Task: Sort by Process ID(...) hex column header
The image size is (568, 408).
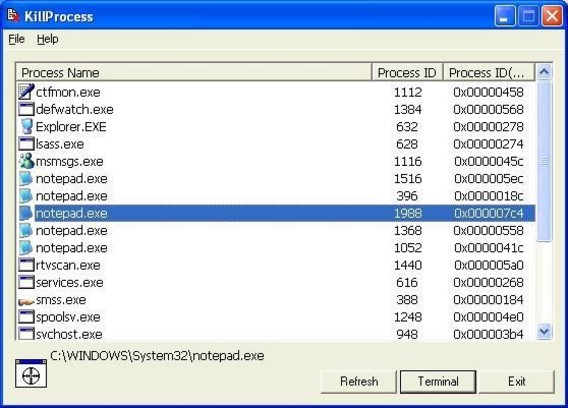Action: pos(489,72)
